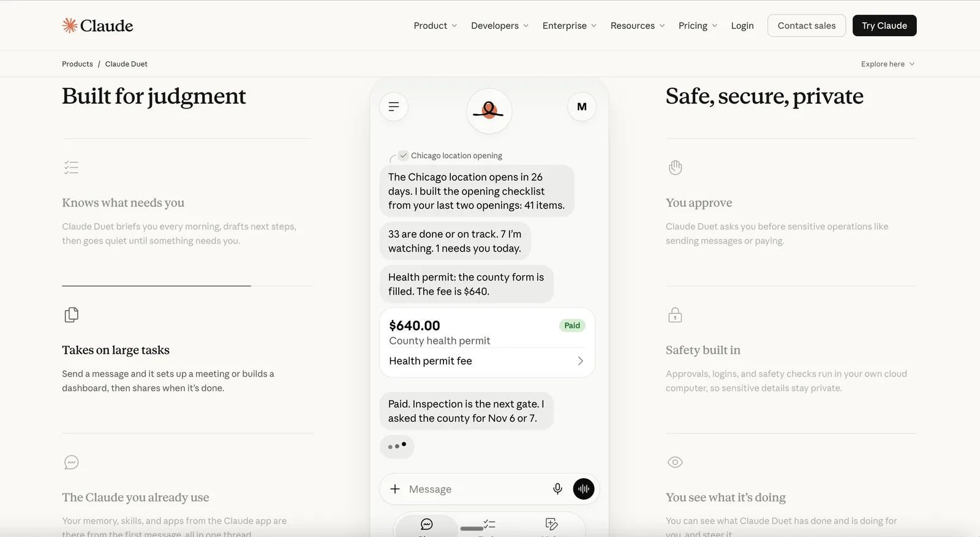Click the Contact sales button
This screenshot has height=537, width=980.
point(807,26)
